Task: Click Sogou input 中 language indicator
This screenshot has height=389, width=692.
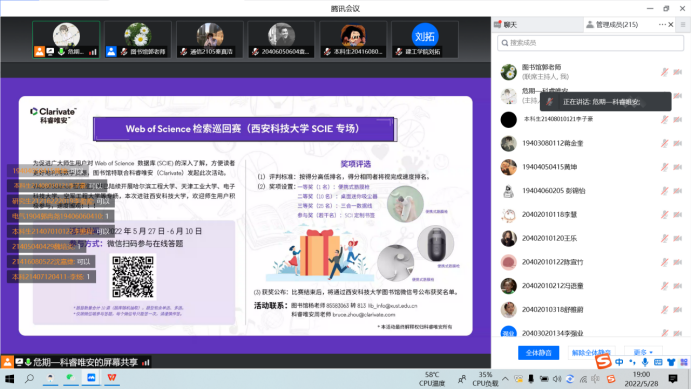Action: click(620, 362)
